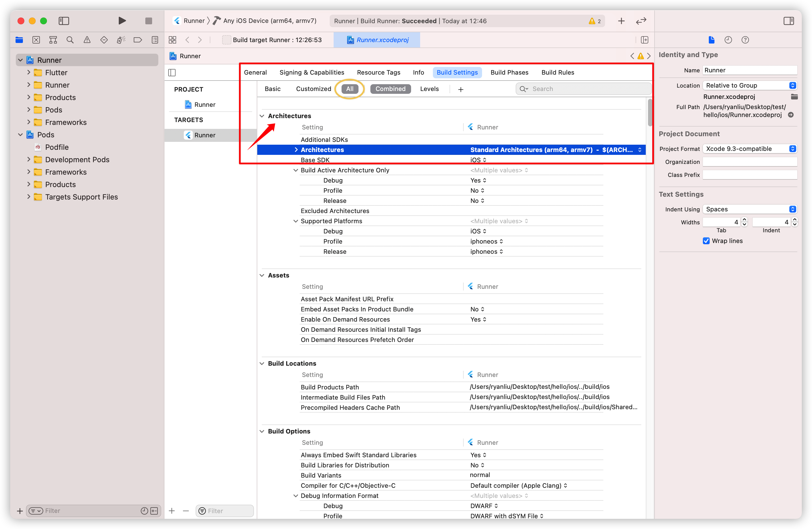
Task: Select the Build Settings tab
Action: 458,72
